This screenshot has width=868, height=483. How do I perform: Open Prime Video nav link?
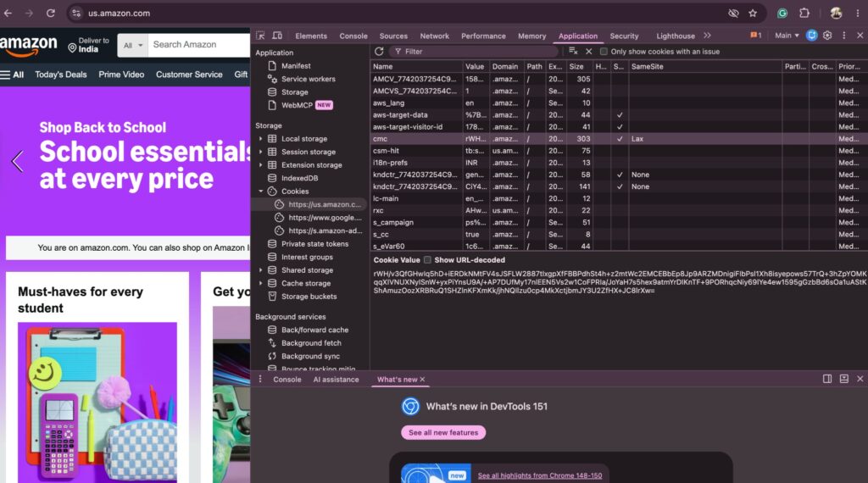tap(121, 75)
